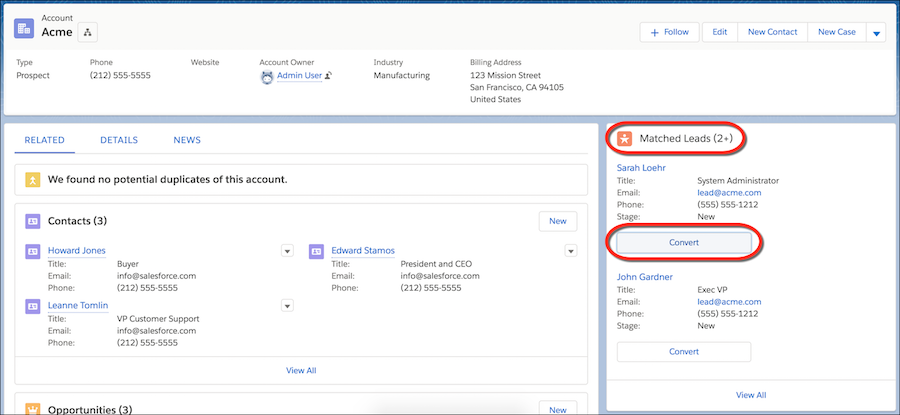900x415 pixels.
Task: Click the 123 Mission Street address line
Action: click(506, 75)
